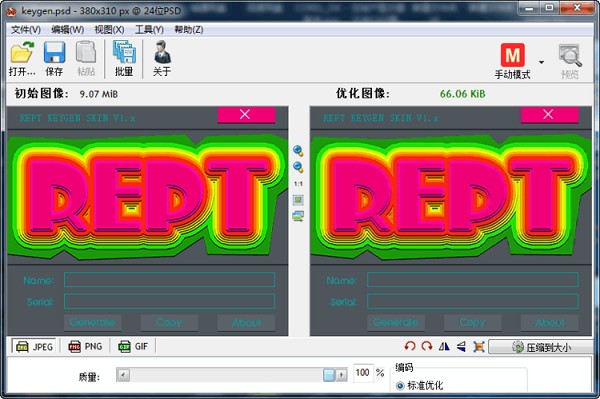This screenshot has width=600, height=399.
Task: Open the 视图(X) menu
Action: (x=109, y=29)
